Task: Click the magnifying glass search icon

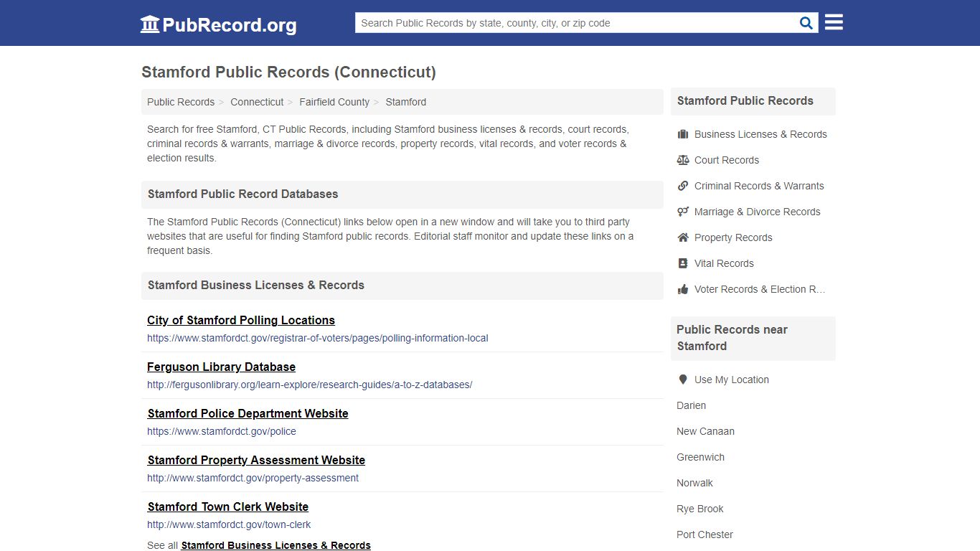Action: coord(806,23)
